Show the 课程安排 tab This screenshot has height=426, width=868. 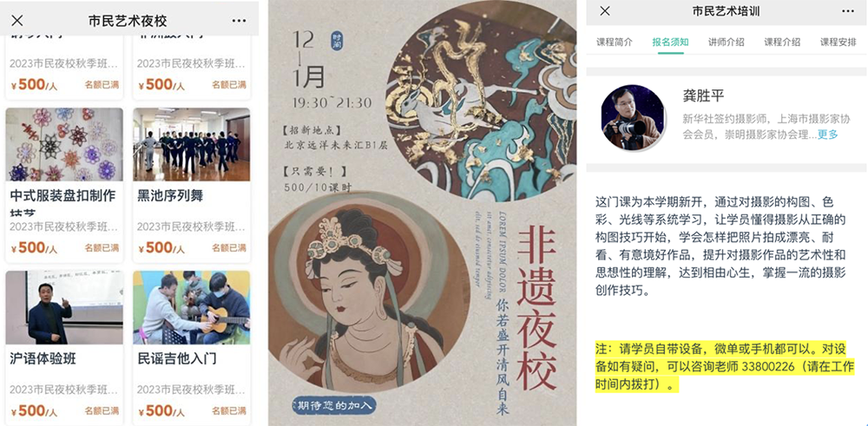click(x=838, y=42)
